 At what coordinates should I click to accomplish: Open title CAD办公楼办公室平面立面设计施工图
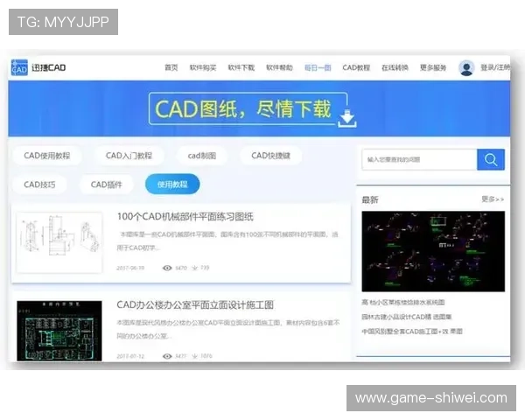(195, 305)
